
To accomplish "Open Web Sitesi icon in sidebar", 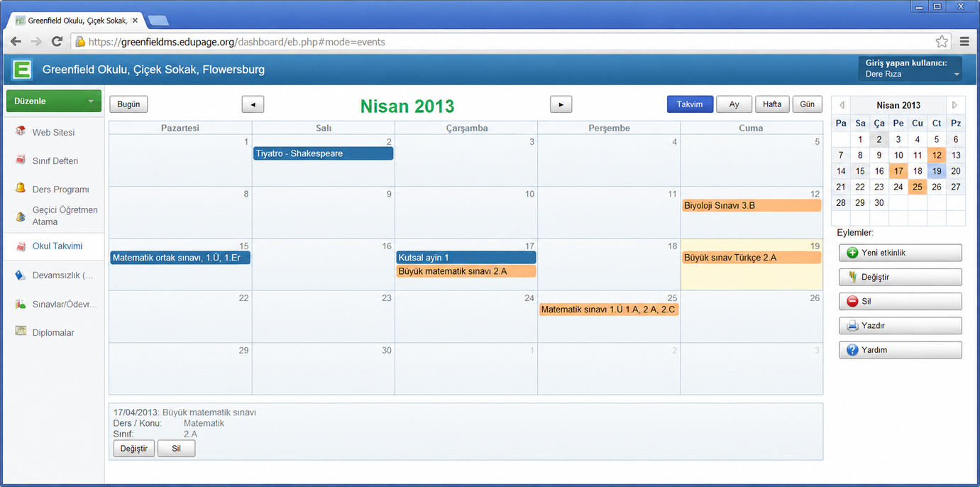I will [x=20, y=132].
